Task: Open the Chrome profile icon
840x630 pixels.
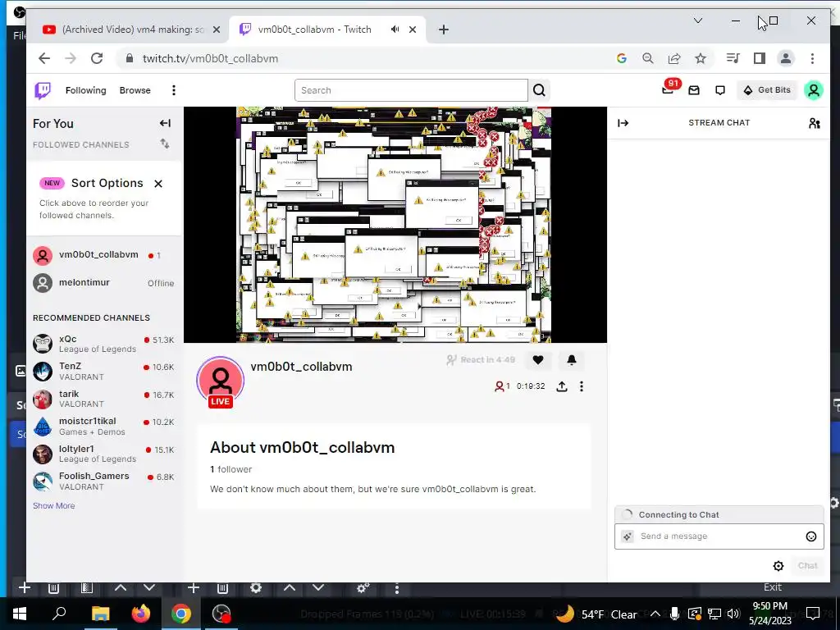Action: pyautogui.click(x=785, y=58)
